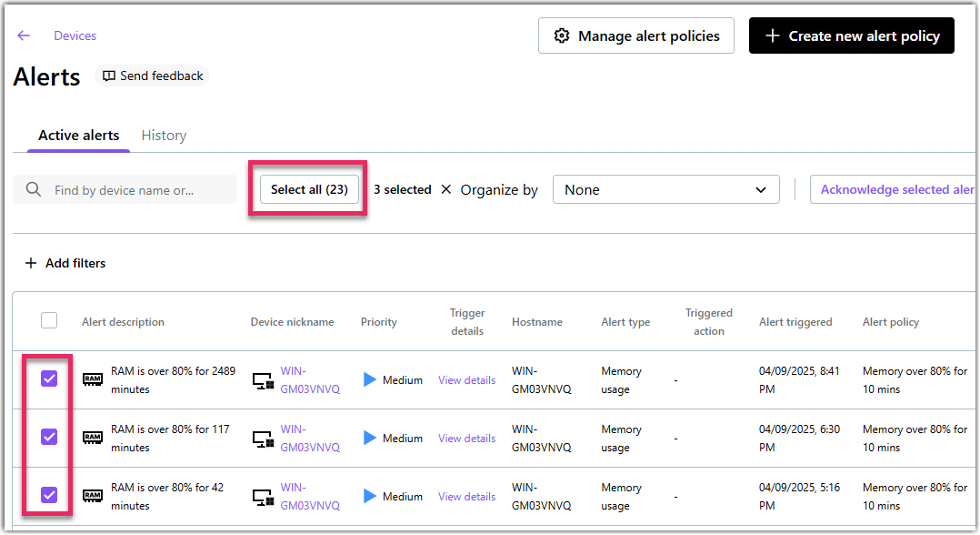Screen dimensions: 980x535
Task: Open View details for the 42 minutes alert
Action: click(466, 497)
